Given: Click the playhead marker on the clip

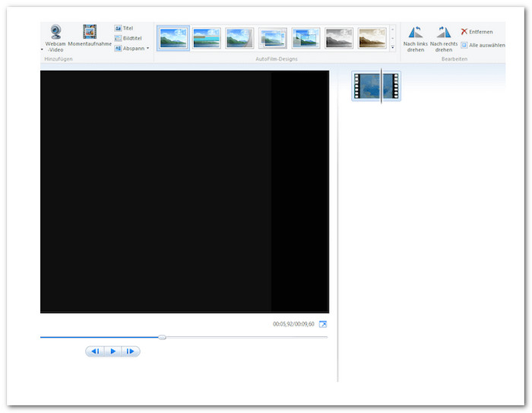Looking at the screenshot, I should pyautogui.click(x=382, y=86).
